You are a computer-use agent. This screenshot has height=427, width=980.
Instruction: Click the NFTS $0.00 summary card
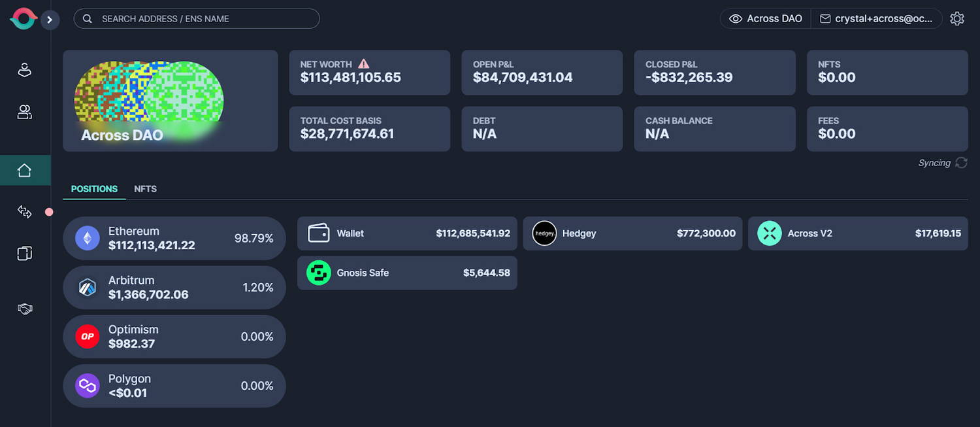(887, 73)
